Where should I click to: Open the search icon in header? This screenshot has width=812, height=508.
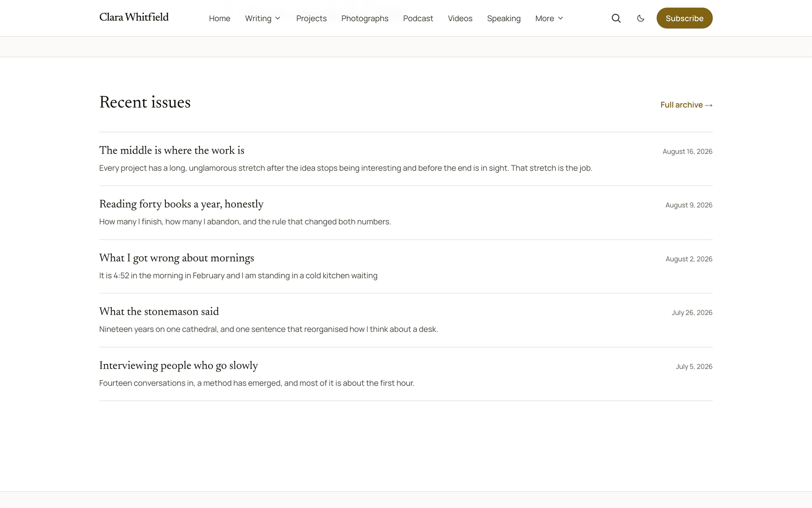coord(616,18)
